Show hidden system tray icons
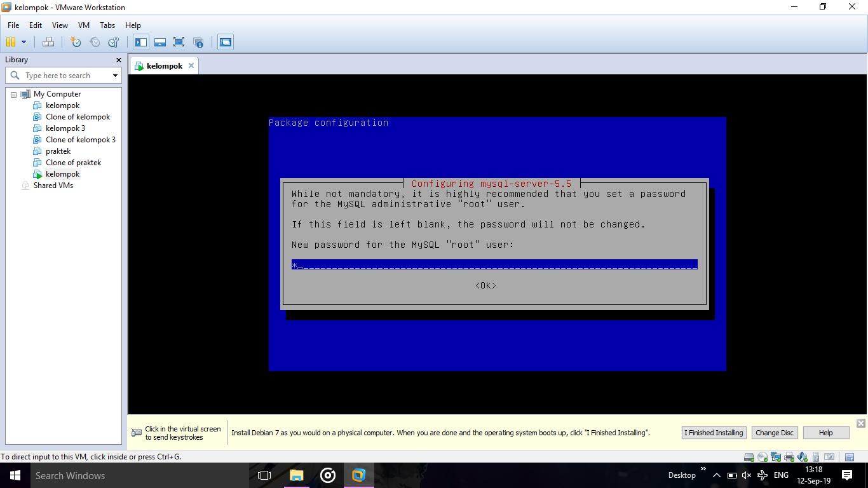The image size is (868, 488). click(x=716, y=475)
